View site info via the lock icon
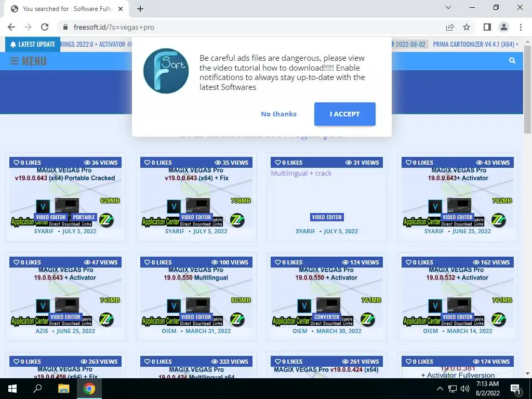 [65, 27]
